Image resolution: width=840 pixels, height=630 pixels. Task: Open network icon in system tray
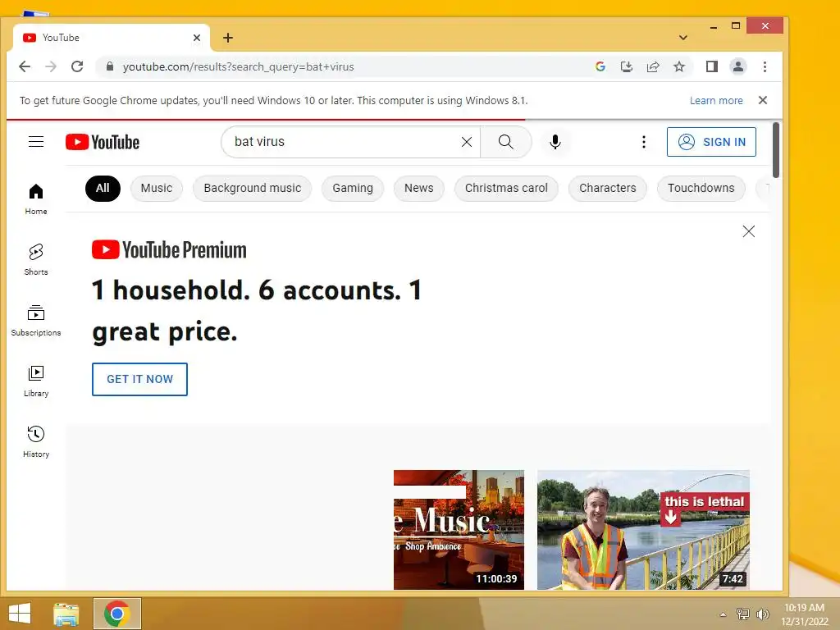pyautogui.click(x=742, y=614)
